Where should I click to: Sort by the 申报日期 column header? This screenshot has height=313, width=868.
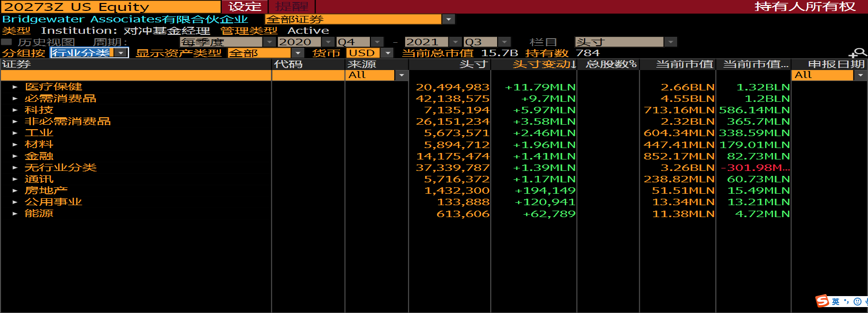pos(829,64)
